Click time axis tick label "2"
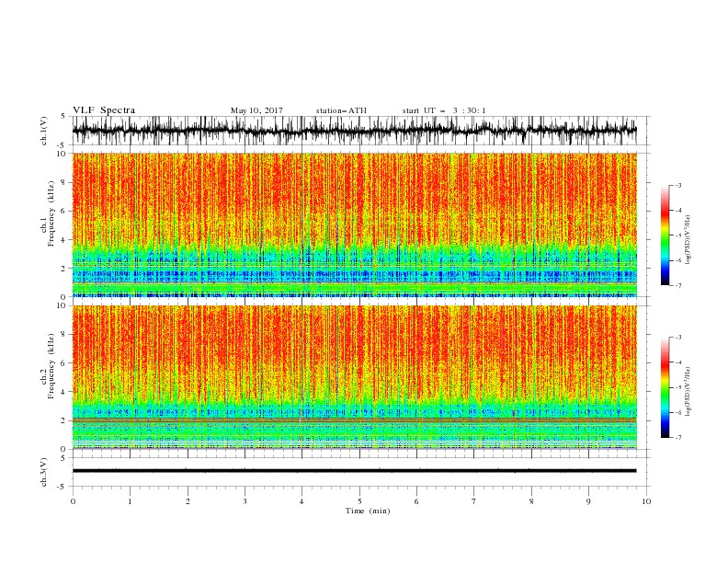This screenshot has height=563, width=728. click(188, 501)
